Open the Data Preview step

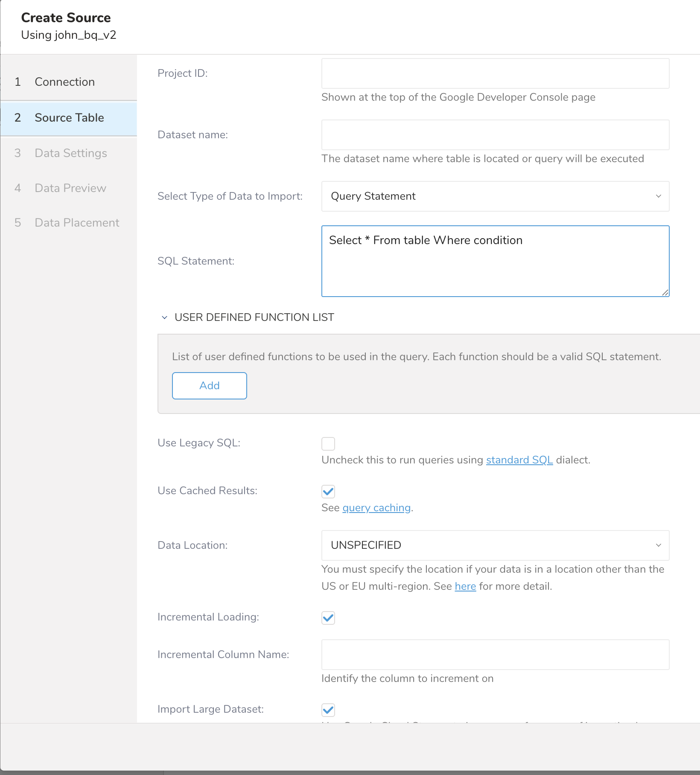pyautogui.click(x=70, y=188)
